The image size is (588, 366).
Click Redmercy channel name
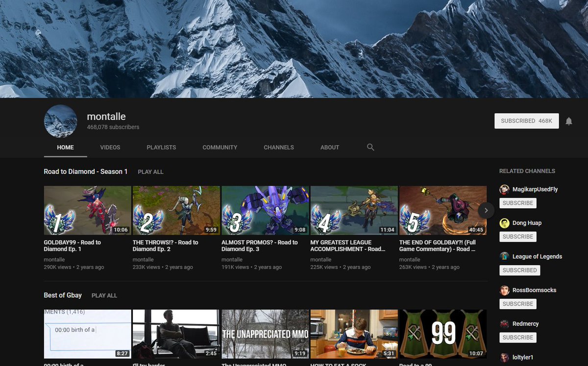coord(526,324)
